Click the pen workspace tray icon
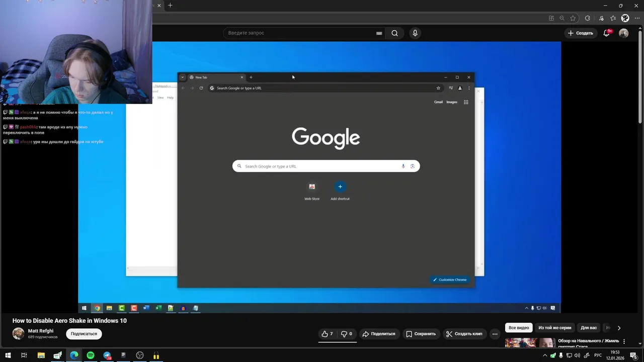 tap(587, 355)
